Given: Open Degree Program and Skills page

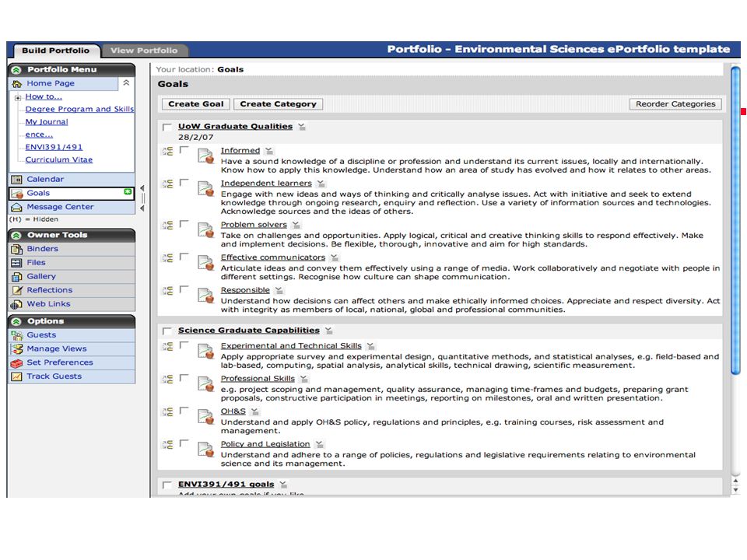Looking at the screenshot, I should [79, 109].
